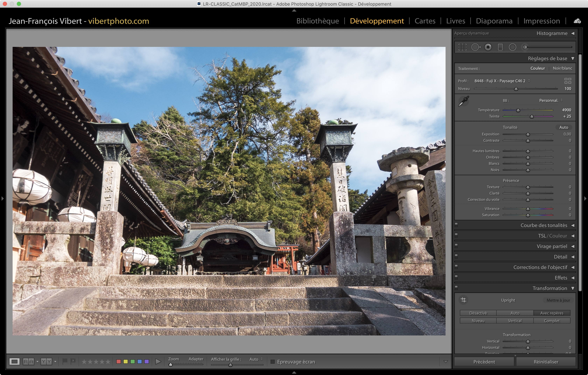This screenshot has height=375, width=588.
Task: Select the spot removal tool
Action: (x=475, y=47)
